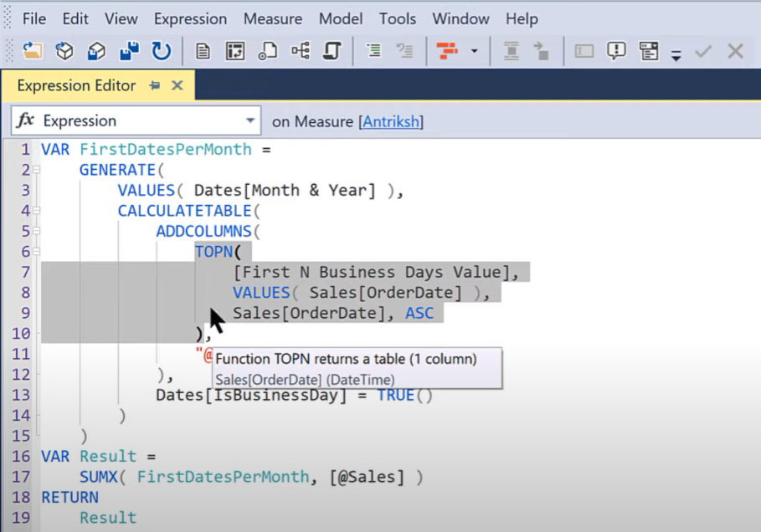761x532 pixels.
Task: Click the CALCULATETABLE keyword
Action: click(184, 211)
